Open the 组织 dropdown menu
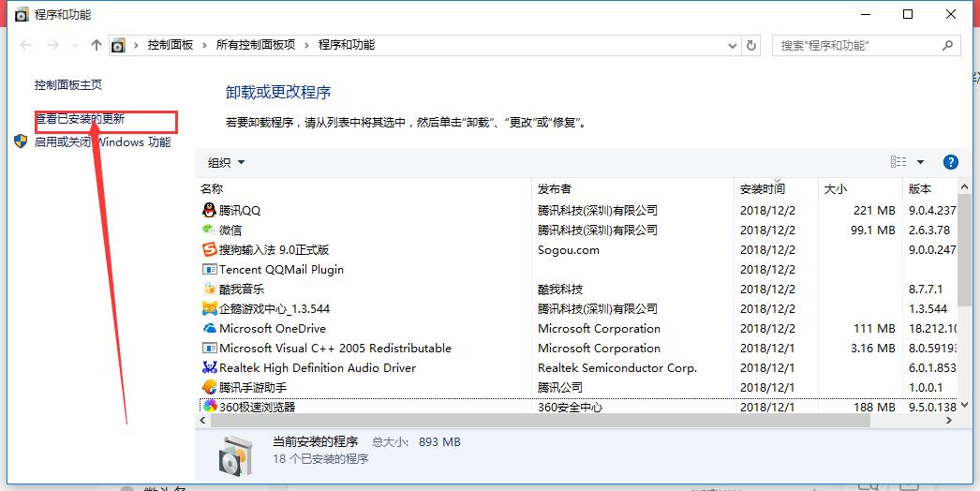The height and width of the screenshot is (491, 980). 226,163
